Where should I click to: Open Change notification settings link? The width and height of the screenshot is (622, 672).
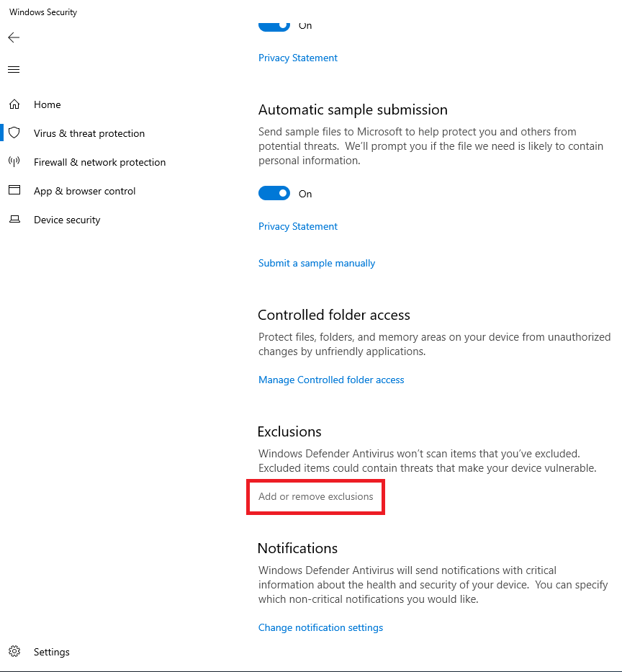(x=320, y=627)
